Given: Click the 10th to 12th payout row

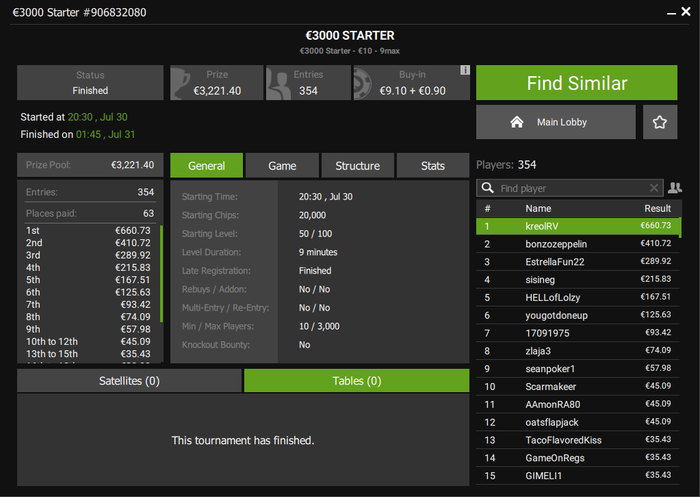Looking at the screenshot, I should point(88,342).
